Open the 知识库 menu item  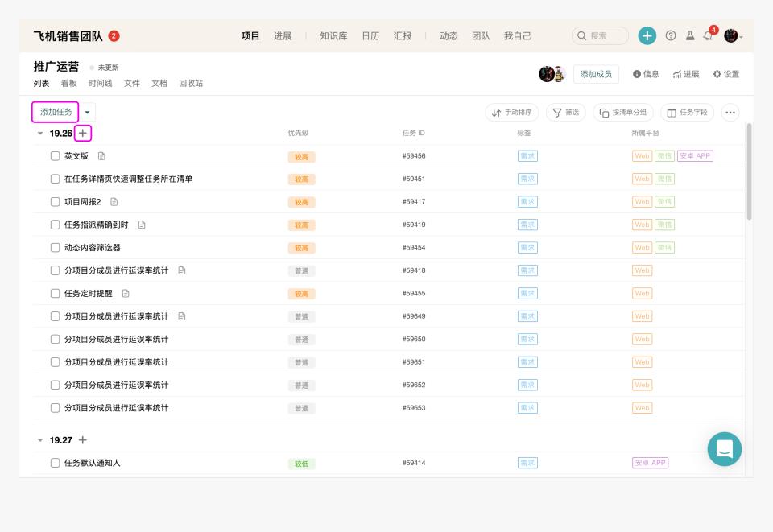click(333, 36)
